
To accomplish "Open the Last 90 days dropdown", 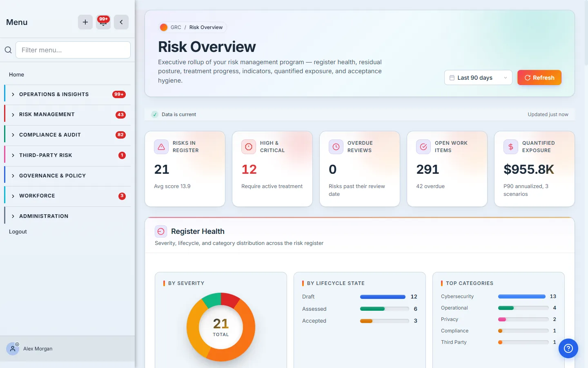I will tap(478, 78).
